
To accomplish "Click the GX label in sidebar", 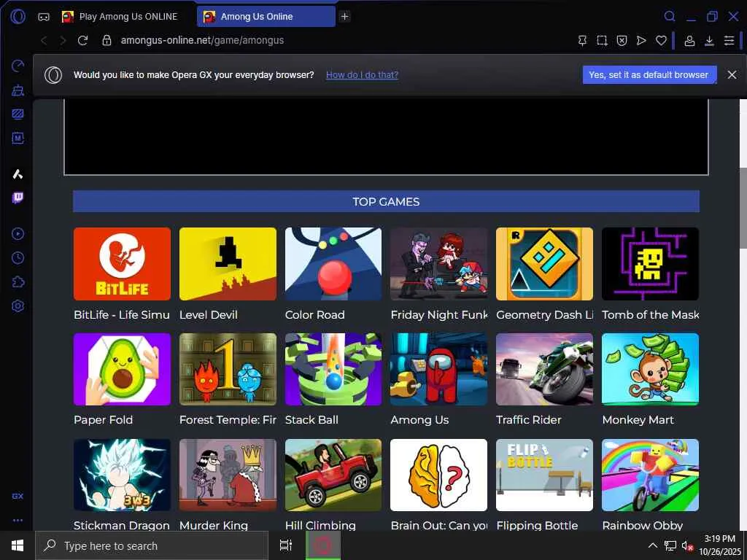I will [x=18, y=496].
